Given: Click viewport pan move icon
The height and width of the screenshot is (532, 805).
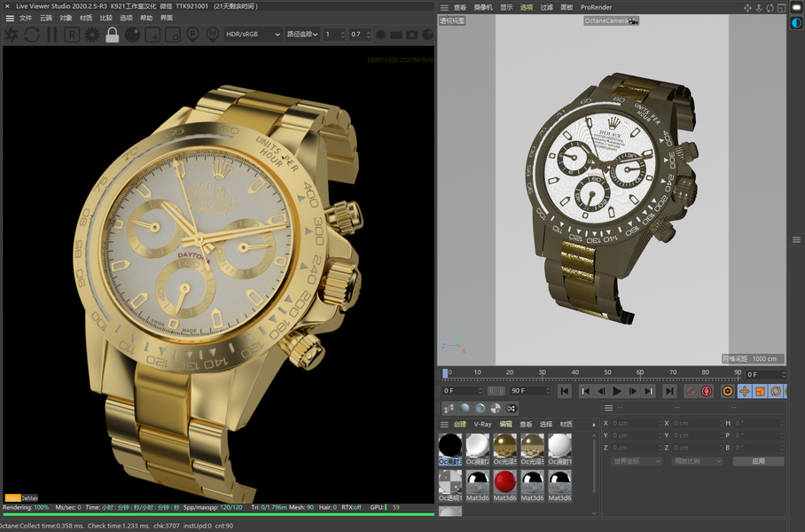Looking at the screenshot, I should (747, 8).
